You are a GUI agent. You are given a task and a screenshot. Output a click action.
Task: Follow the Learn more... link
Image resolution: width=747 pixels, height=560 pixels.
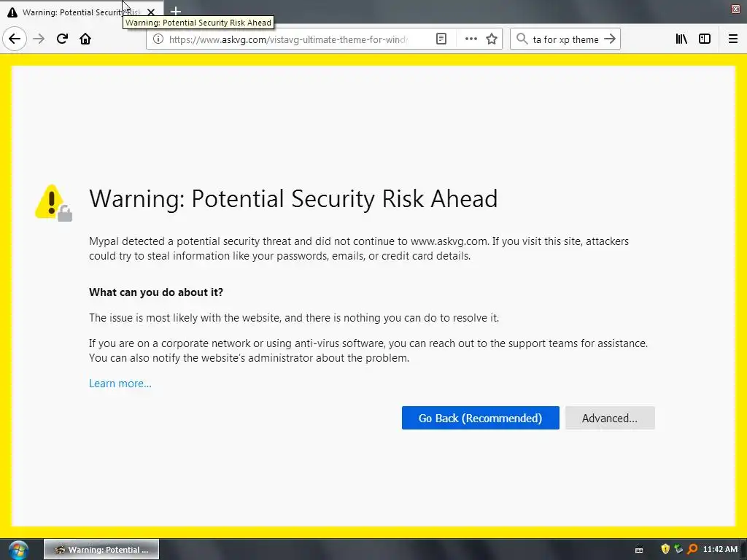[x=120, y=384]
